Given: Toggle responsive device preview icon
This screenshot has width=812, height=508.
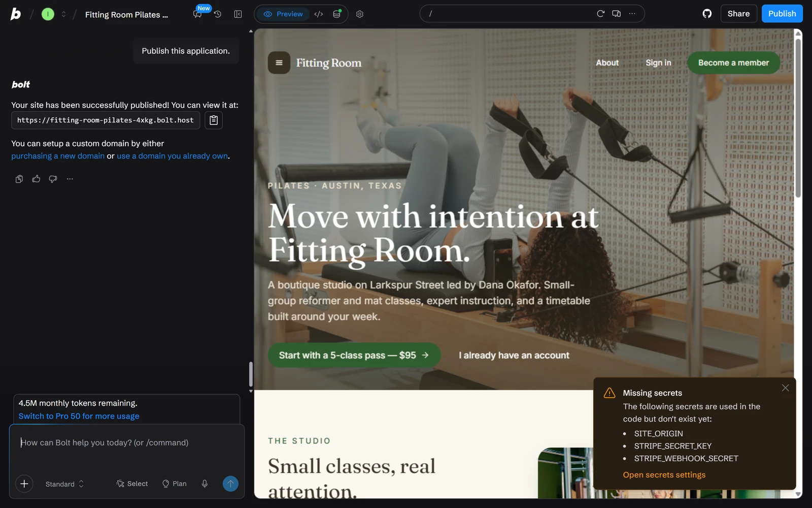Looking at the screenshot, I should click(x=617, y=14).
